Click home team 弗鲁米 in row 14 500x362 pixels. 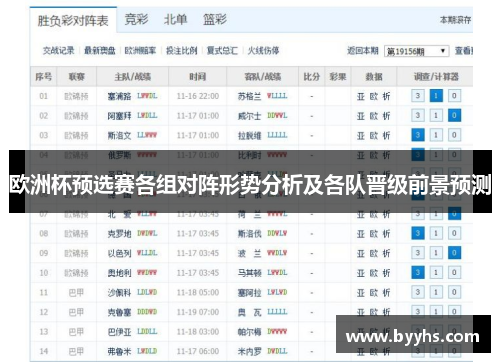(119, 351)
